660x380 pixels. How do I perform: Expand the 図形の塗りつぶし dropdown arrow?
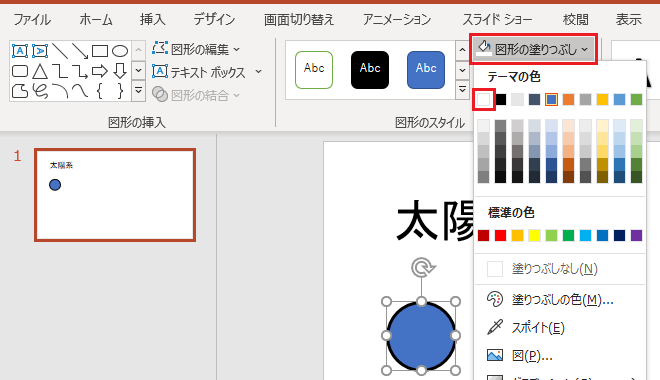click(x=585, y=49)
